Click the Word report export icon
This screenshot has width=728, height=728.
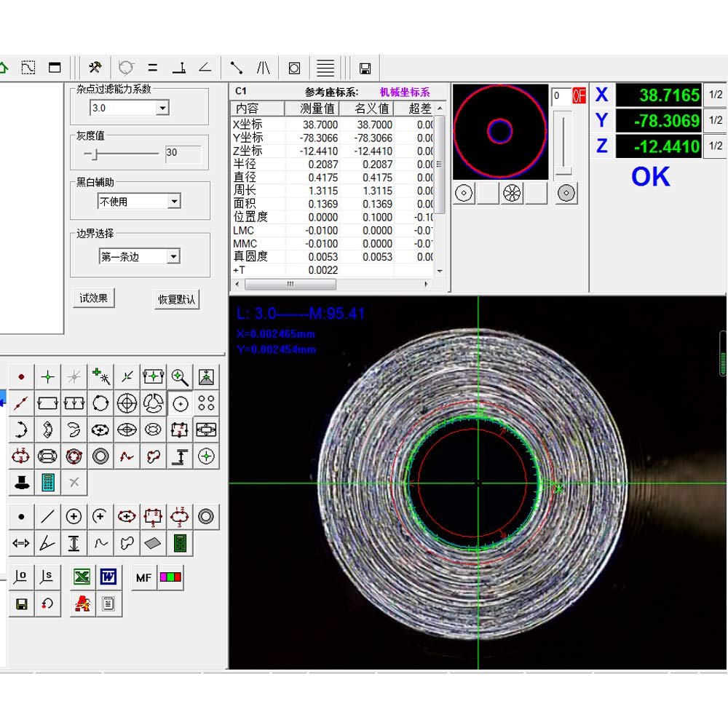coord(108,577)
